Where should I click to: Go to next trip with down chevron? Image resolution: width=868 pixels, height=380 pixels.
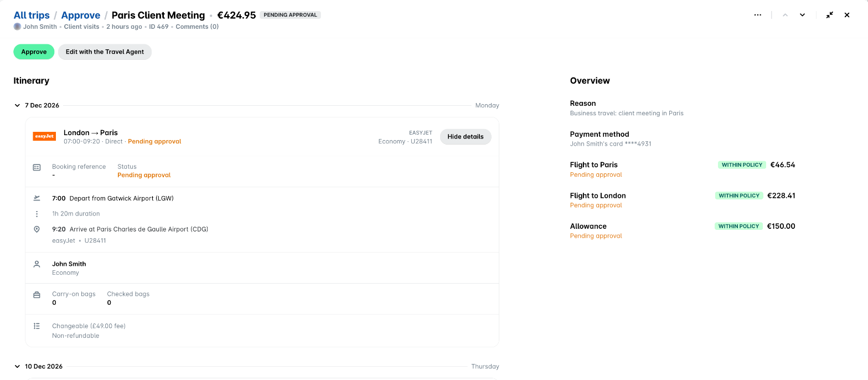802,15
